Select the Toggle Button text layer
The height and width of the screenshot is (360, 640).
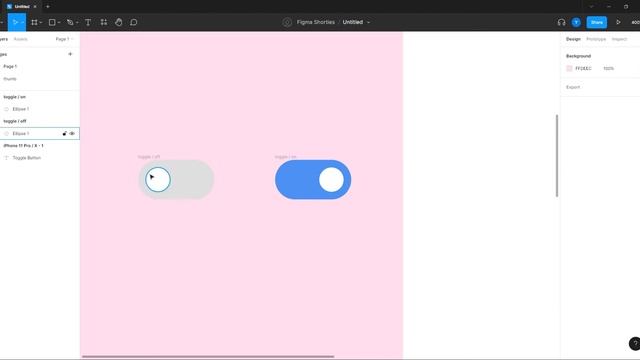pos(27,158)
